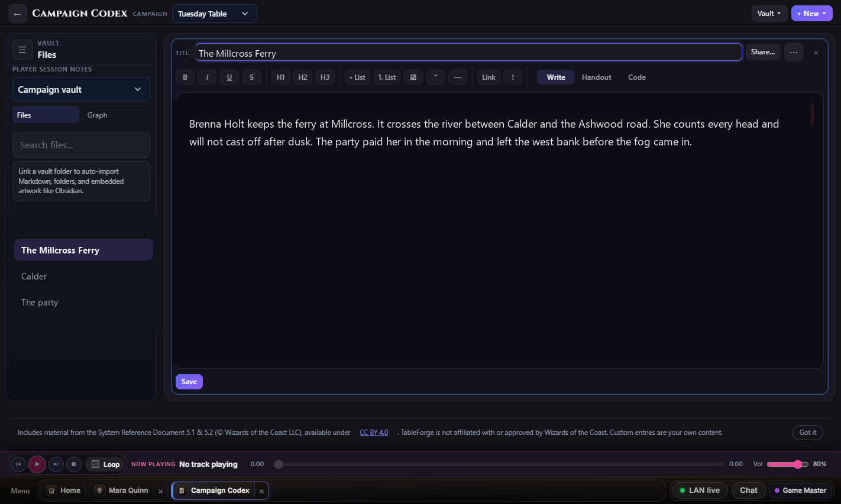The height and width of the screenshot is (504, 841).
Task: Toggle Game Master mode
Action: (800, 490)
